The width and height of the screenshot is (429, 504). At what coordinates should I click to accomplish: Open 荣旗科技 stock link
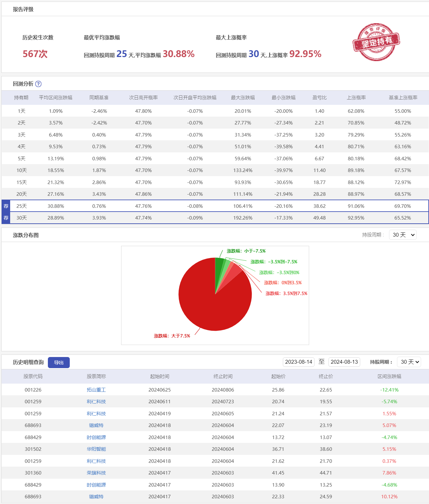(96, 473)
